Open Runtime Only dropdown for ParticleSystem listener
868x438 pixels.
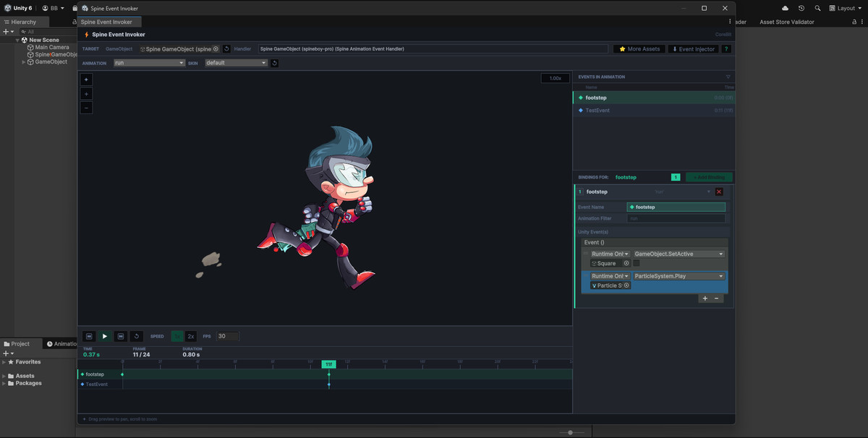610,276
